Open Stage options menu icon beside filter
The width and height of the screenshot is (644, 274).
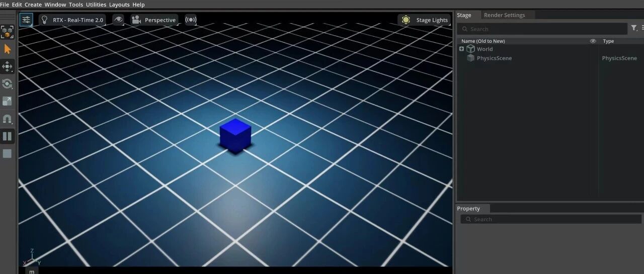coord(642,29)
